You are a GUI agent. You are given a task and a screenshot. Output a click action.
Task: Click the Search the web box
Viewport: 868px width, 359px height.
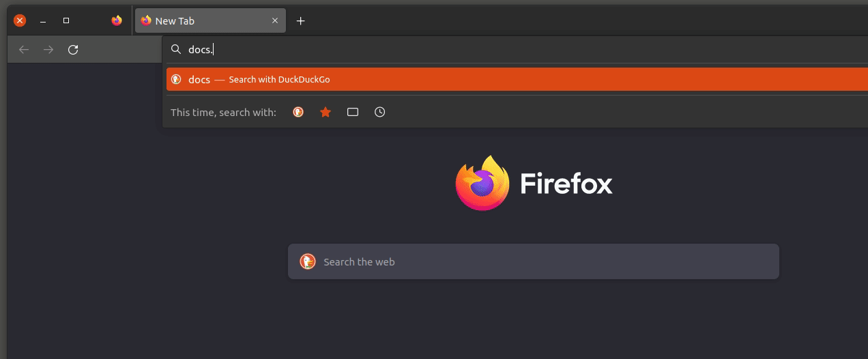pos(534,261)
